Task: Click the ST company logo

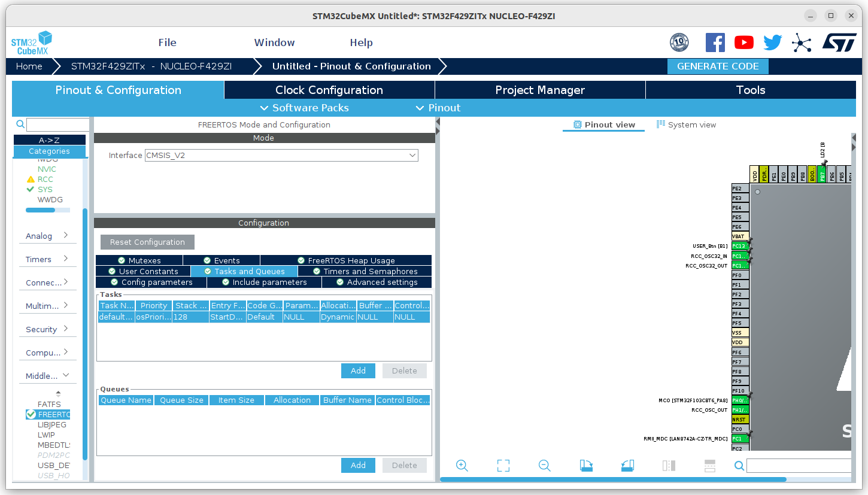Action: 839,42
